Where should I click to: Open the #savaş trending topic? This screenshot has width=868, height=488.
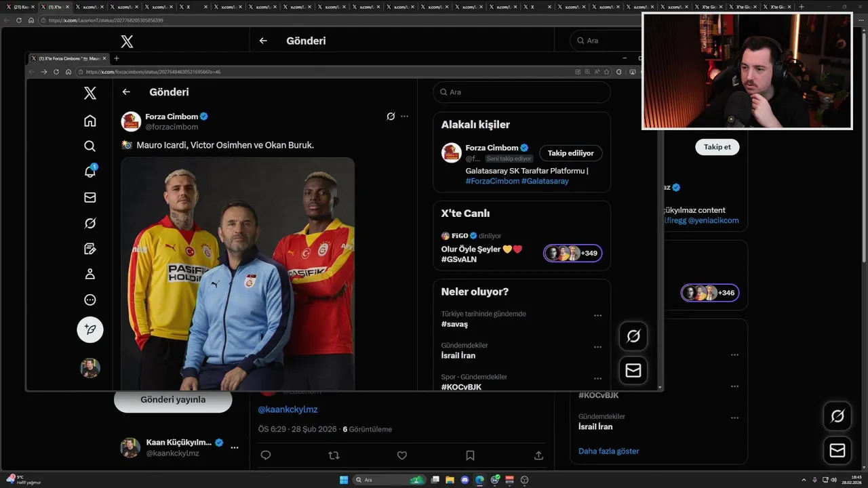tap(454, 325)
